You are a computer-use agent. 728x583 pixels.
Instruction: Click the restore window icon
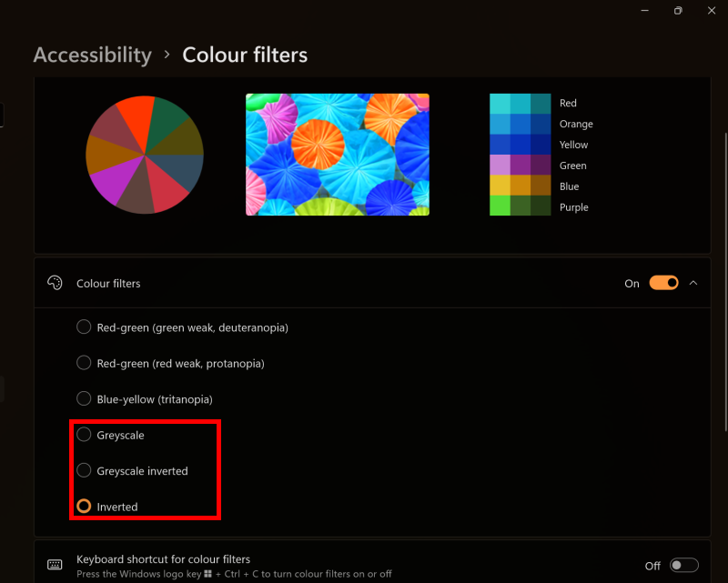(x=678, y=10)
